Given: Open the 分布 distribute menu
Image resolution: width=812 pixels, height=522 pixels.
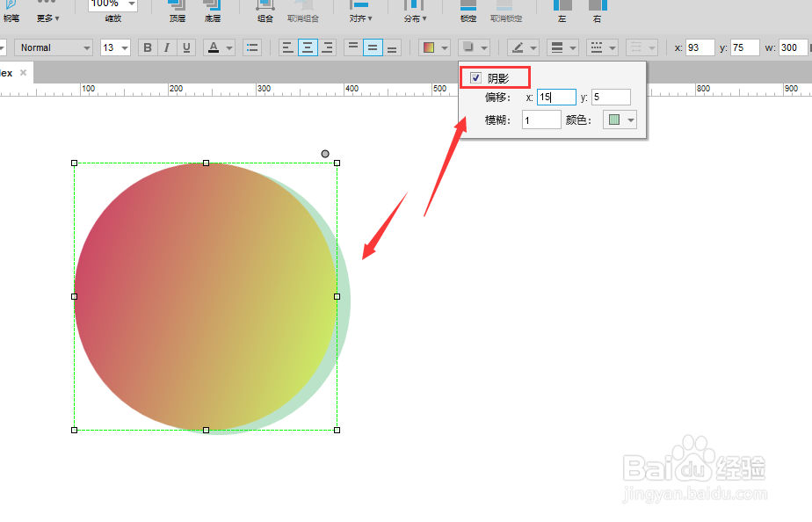Looking at the screenshot, I should tap(415, 11).
